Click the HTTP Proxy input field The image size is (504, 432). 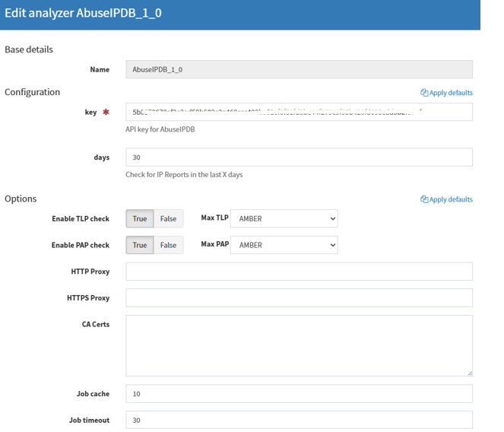coord(299,272)
